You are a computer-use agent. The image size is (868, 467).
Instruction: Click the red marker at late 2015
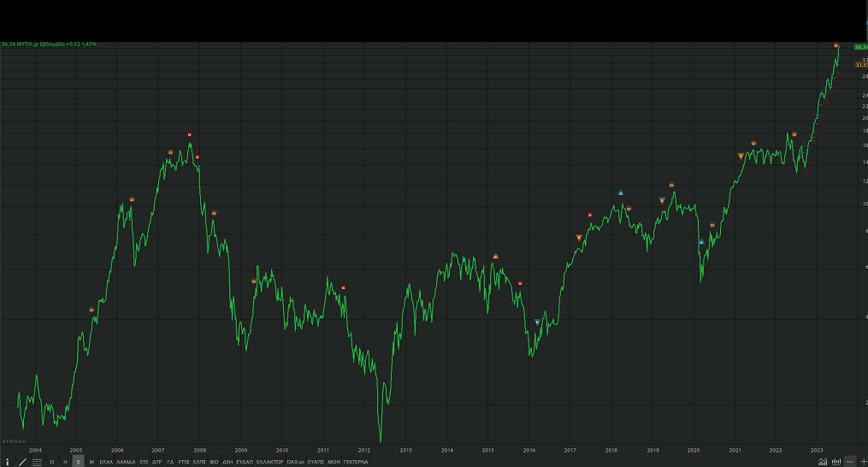tap(520, 283)
